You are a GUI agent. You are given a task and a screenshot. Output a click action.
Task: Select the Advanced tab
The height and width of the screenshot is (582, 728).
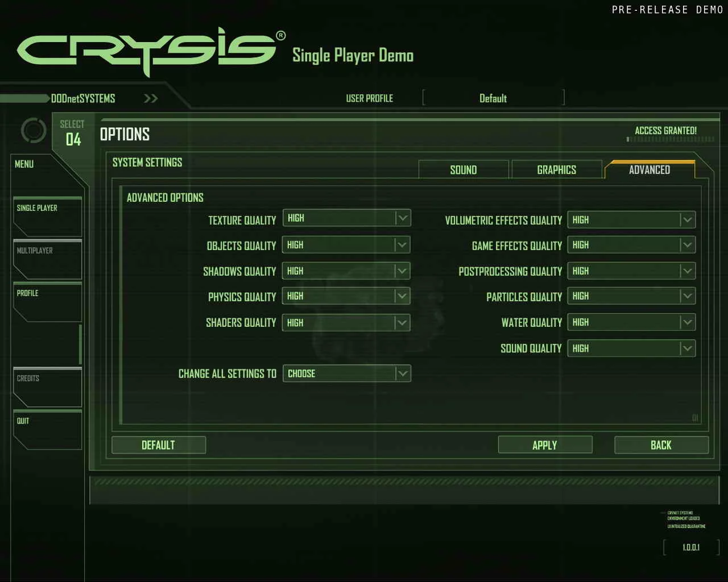[x=650, y=169]
